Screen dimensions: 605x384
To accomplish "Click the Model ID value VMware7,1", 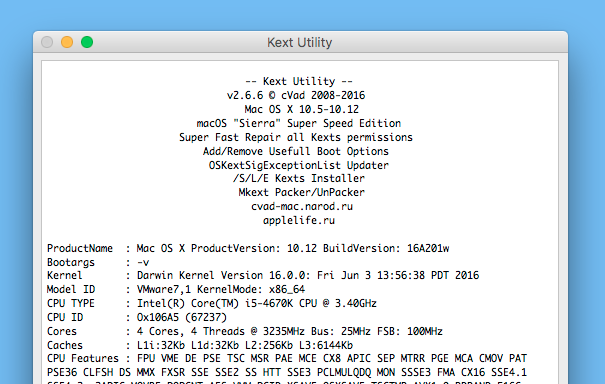I will [x=164, y=289].
